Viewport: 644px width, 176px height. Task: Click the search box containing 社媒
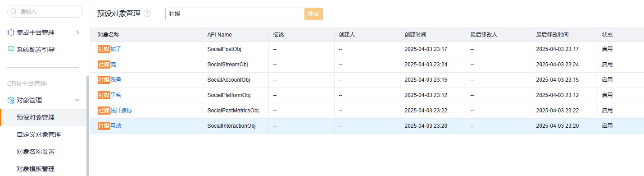click(235, 14)
